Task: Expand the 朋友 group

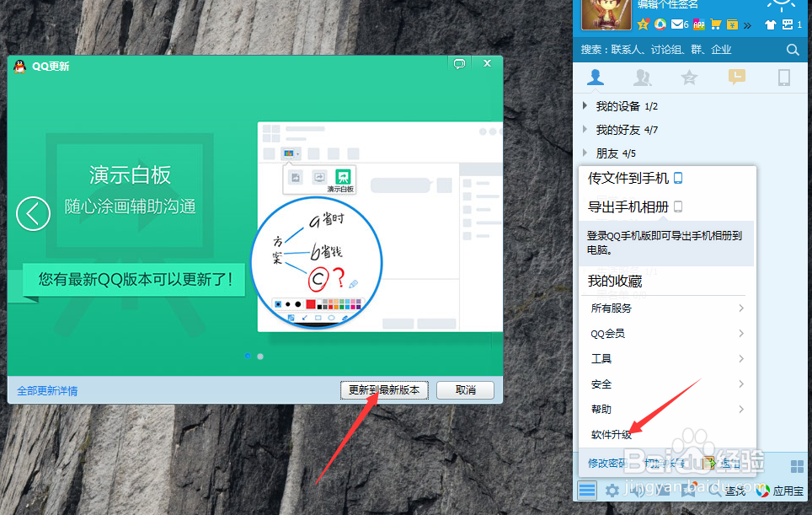Action: (x=585, y=153)
